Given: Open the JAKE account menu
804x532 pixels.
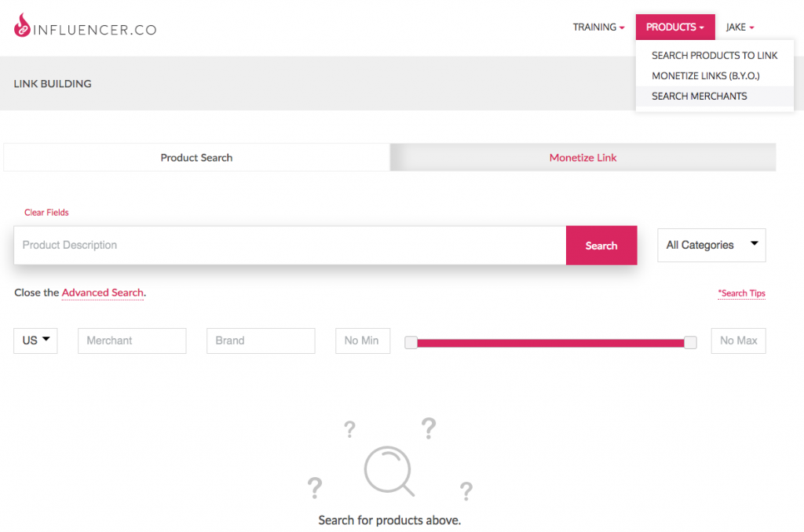Looking at the screenshot, I should coord(740,27).
